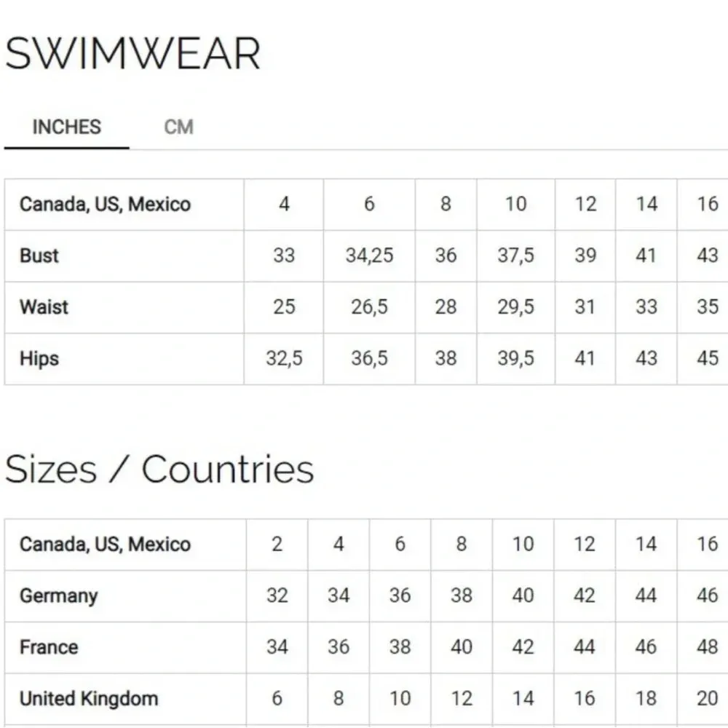Select bust value 34,25
The height and width of the screenshot is (728, 728).
369,256
